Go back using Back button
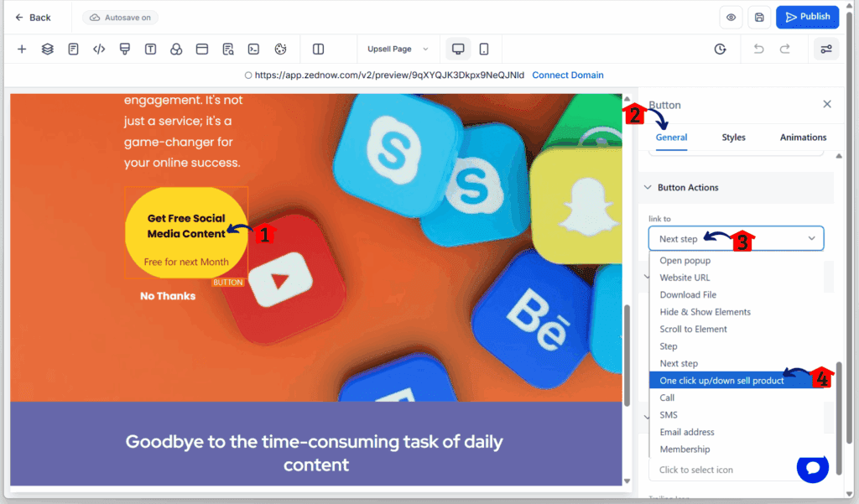 (33, 18)
